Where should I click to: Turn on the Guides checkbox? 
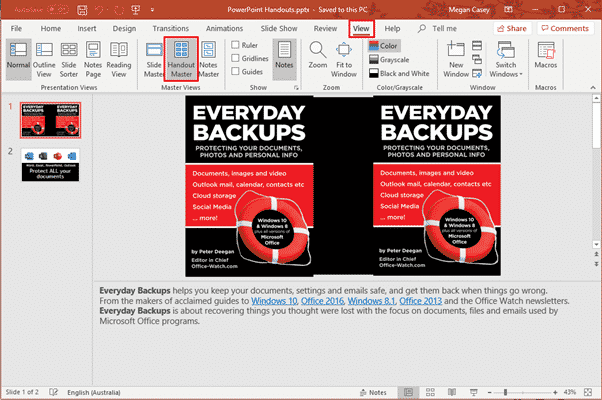(x=236, y=73)
